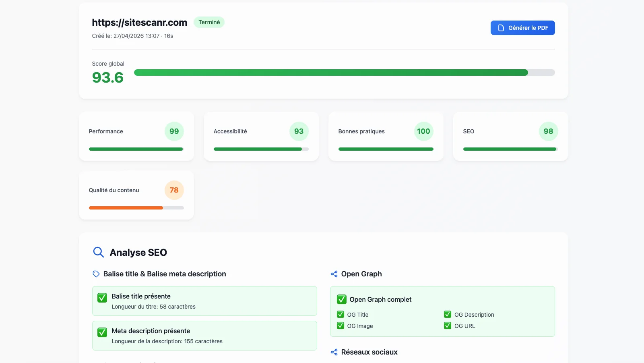Image resolution: width=644 pixels, height=363 pixels.
Task: Click the SEO card label
Action: click(469, 131)
